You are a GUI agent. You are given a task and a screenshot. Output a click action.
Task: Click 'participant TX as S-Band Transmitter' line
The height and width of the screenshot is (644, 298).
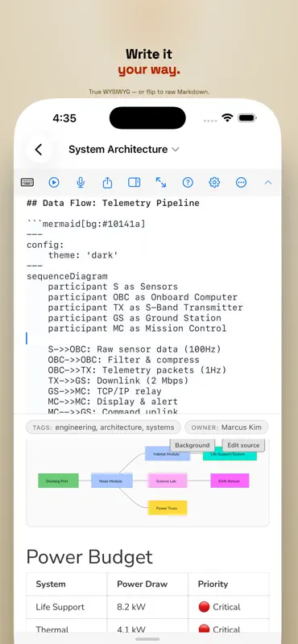point(145,308)
